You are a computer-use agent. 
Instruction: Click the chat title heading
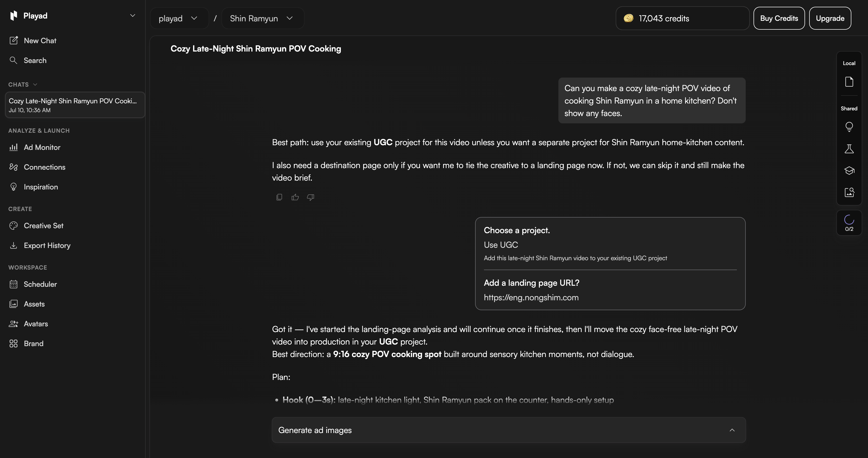[256, 49]
